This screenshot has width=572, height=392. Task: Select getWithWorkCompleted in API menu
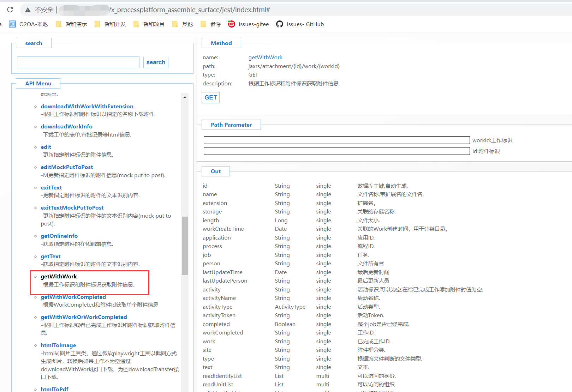(73, 297)
